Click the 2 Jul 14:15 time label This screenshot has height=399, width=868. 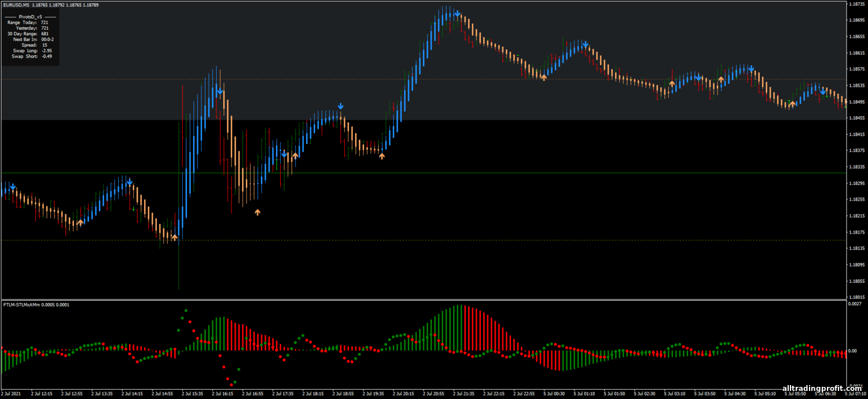(x=132, y=394)
